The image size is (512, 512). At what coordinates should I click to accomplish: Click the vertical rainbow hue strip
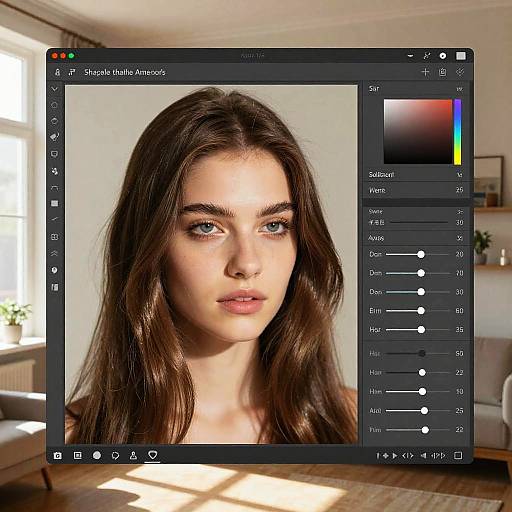tap(458, 132)
